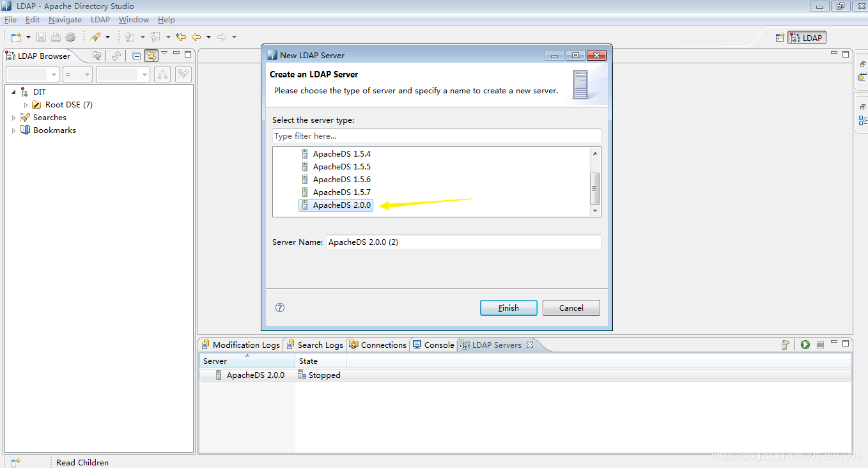Collapse the DIT tree node
868x468 pixels.
[13, 92]
